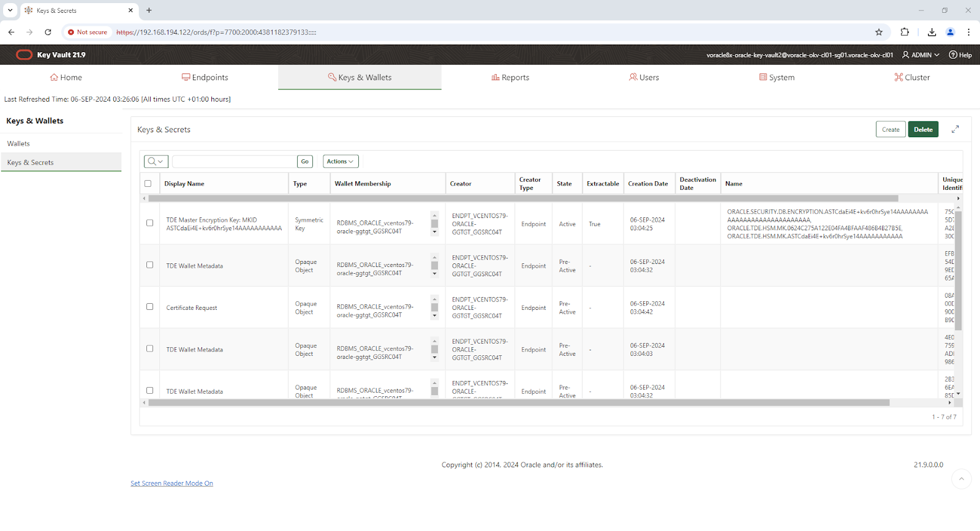980x531 pixels.
Task: Check the Certificate Request row
Action: [x=149, y=306]
